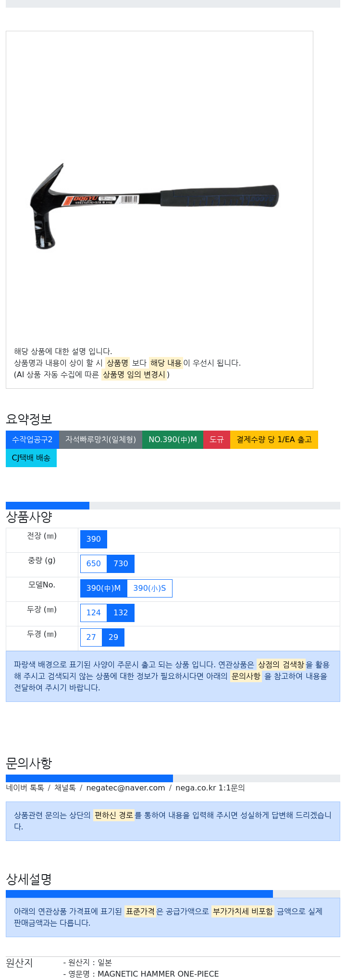
Task: Click the red 도규 brand tag
Action: 217,440
